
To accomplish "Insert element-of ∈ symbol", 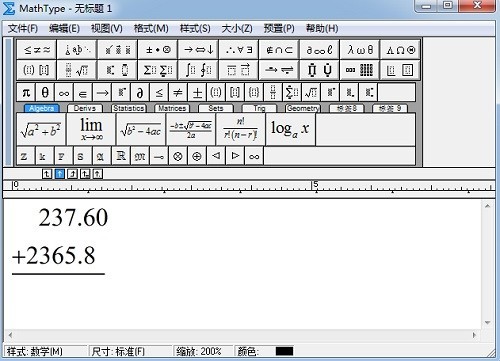I will click(x=83, y=92).
